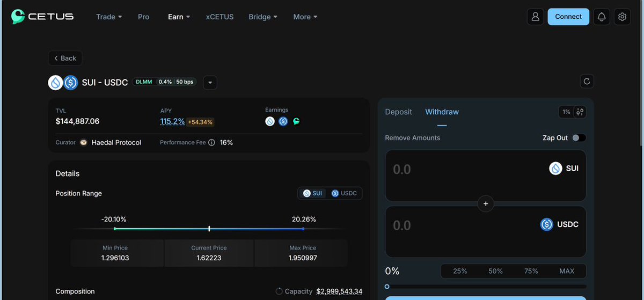This screenshot has height=300, width=644.
Task: Expand the Bridge menu
Action: [263, 17]
